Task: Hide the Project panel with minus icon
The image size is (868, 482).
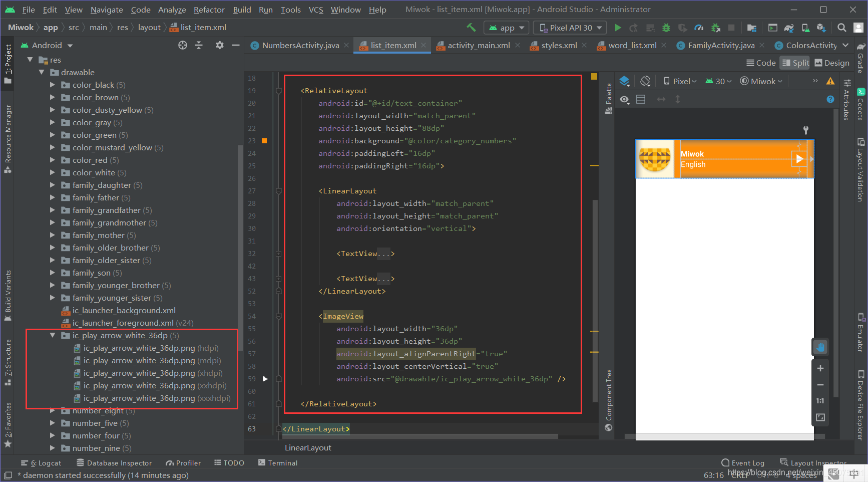Action: 236,45
